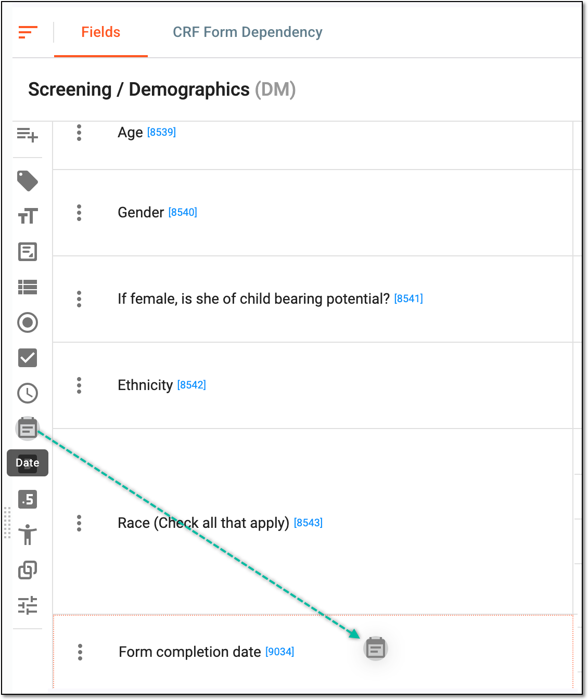Select the text area note icon
This screenshot has width=588, height=700.
click(28, 252)
